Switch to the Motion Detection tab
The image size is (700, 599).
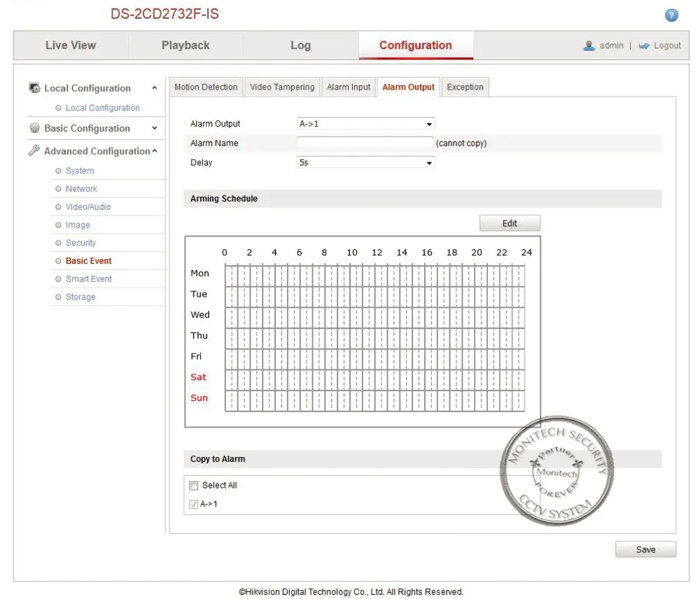point(206,87)
